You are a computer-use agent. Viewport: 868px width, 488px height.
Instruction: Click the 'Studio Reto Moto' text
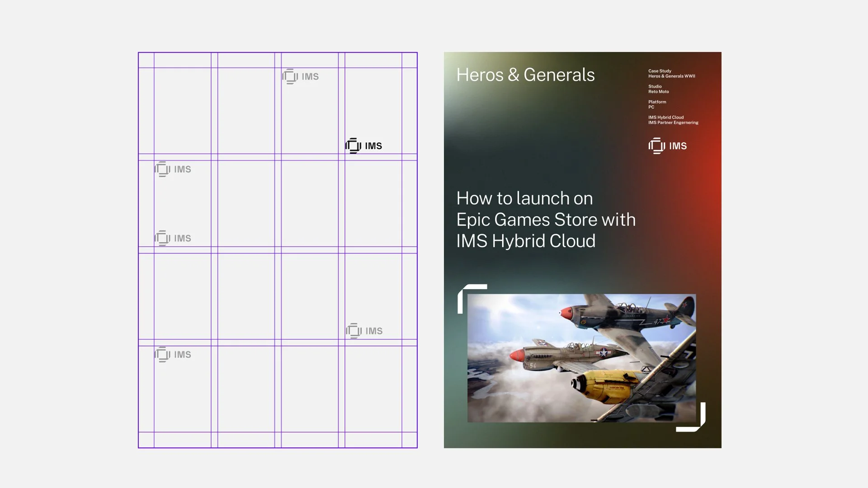[658, 89]
